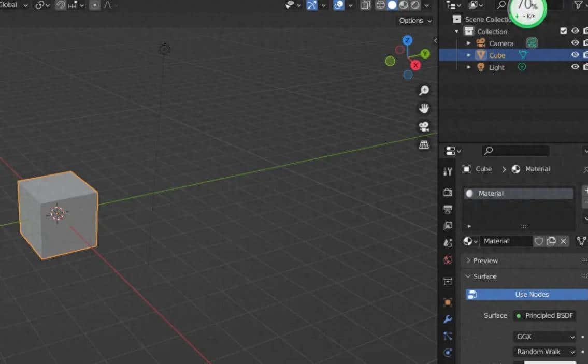
Task: Open the Output Properties printer icon
Action: (448, 209)
